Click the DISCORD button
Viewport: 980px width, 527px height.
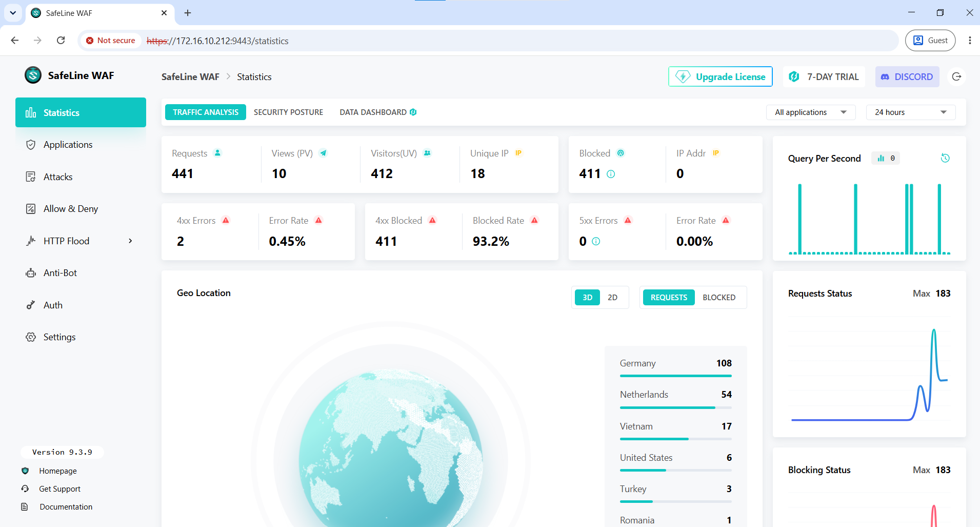907,76
